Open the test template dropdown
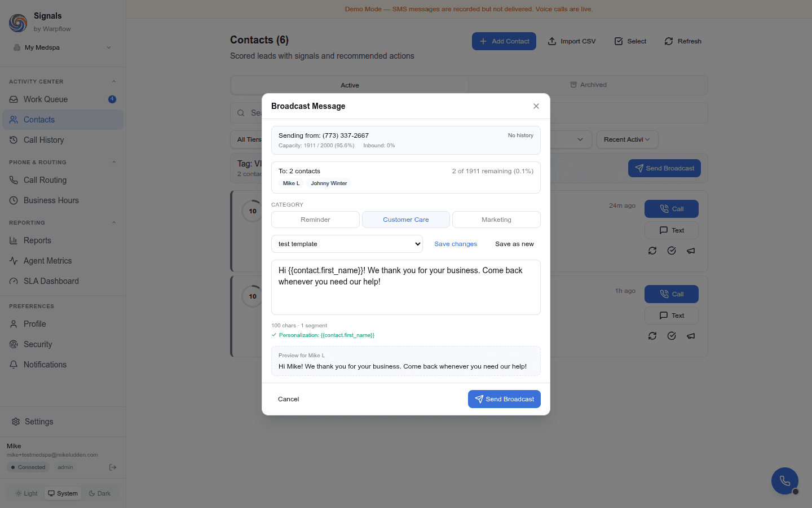The width and height of the screenshot is (812, 508). (347, 243)
